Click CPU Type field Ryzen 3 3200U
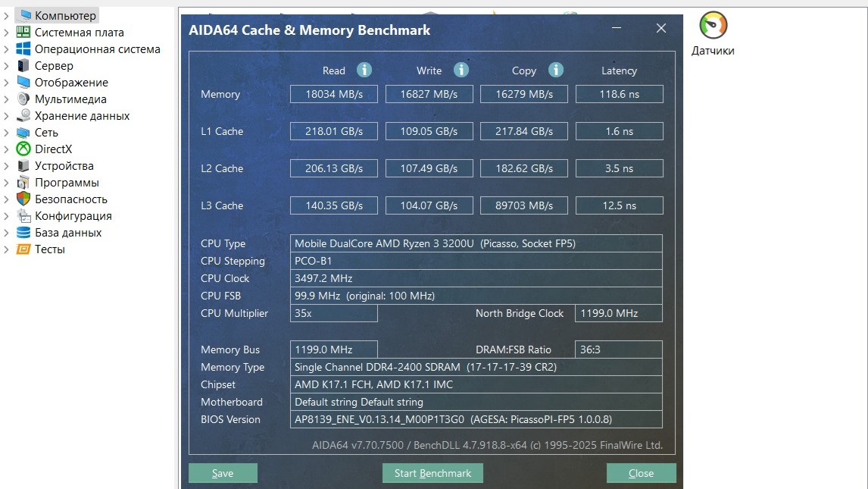The image size is (868, 489). pyautogui.click(x=476, y=243)
